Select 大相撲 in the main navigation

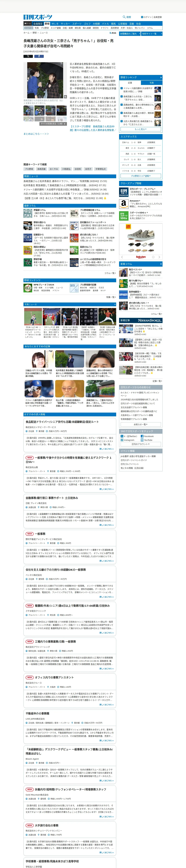click(x=96, y=24)
